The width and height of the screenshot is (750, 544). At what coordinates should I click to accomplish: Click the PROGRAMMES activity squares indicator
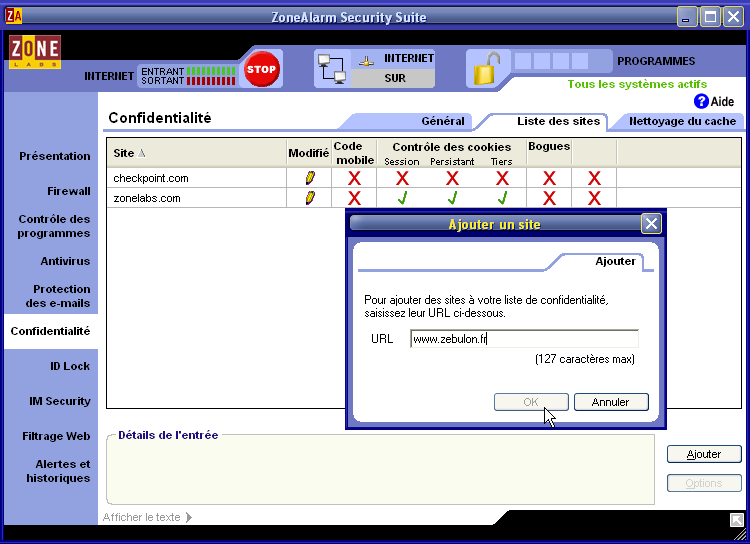click(551, 61)
